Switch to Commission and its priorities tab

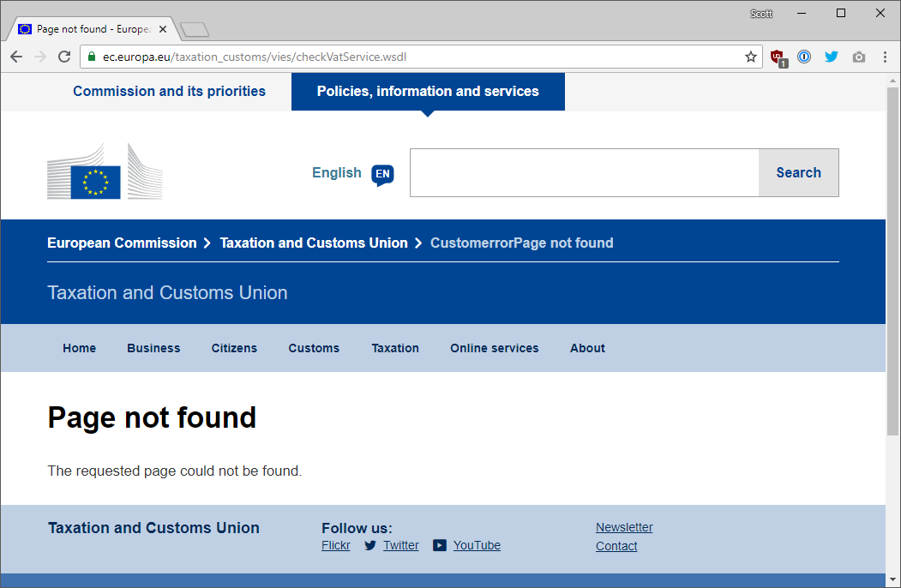click(x=169, y=92)
